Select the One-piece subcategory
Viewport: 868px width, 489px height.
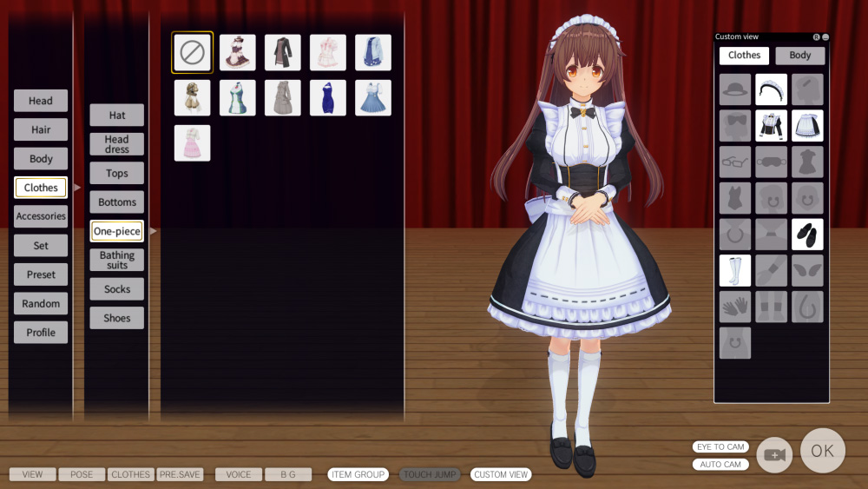point(117,231)
